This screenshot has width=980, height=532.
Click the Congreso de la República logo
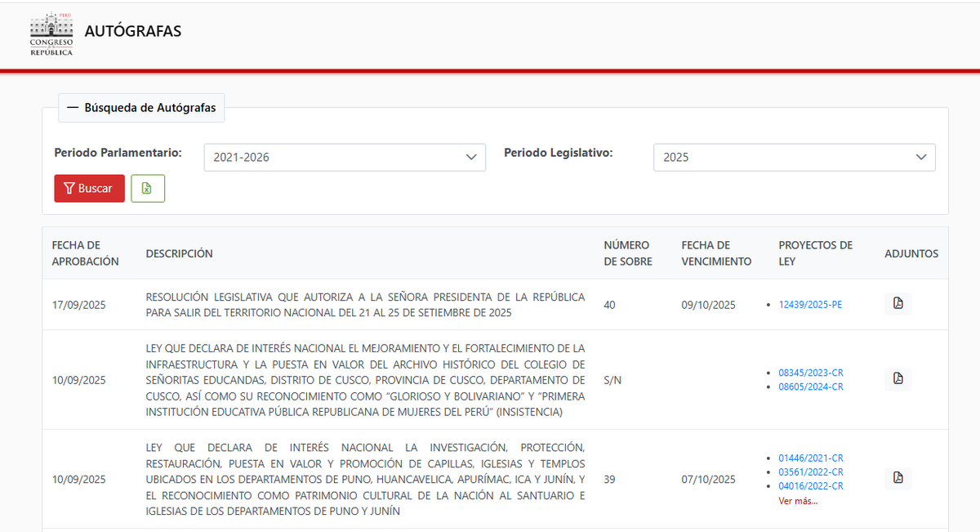[x=51, y=35]
